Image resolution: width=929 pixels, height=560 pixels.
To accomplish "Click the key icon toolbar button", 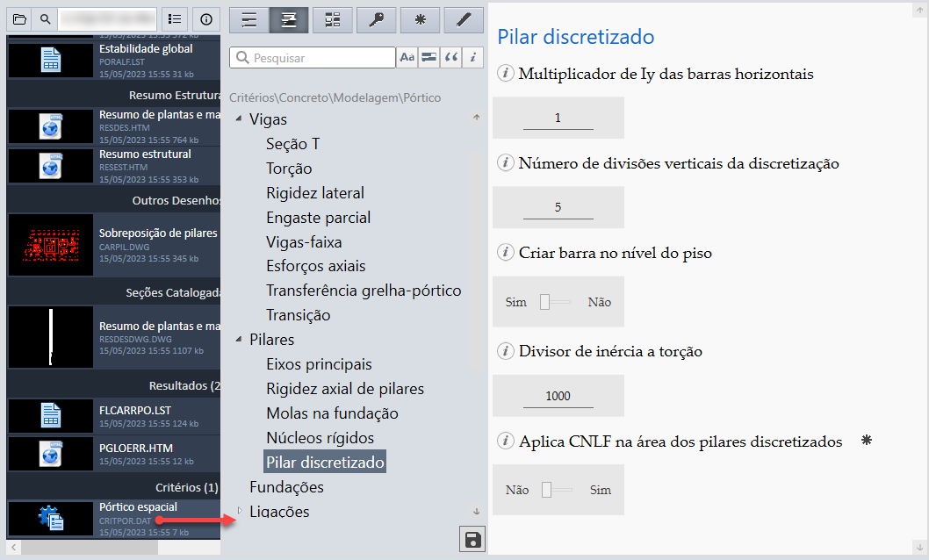I will click(x=376, y=19).
